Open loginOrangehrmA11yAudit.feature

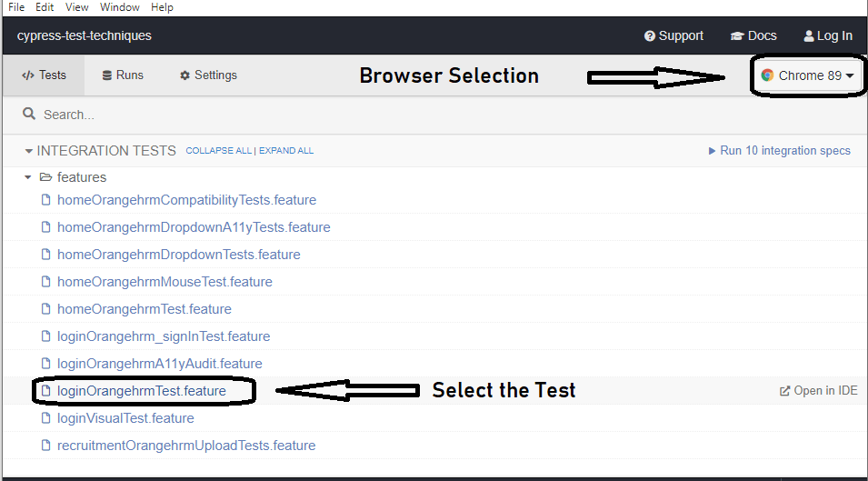point(160,363)
